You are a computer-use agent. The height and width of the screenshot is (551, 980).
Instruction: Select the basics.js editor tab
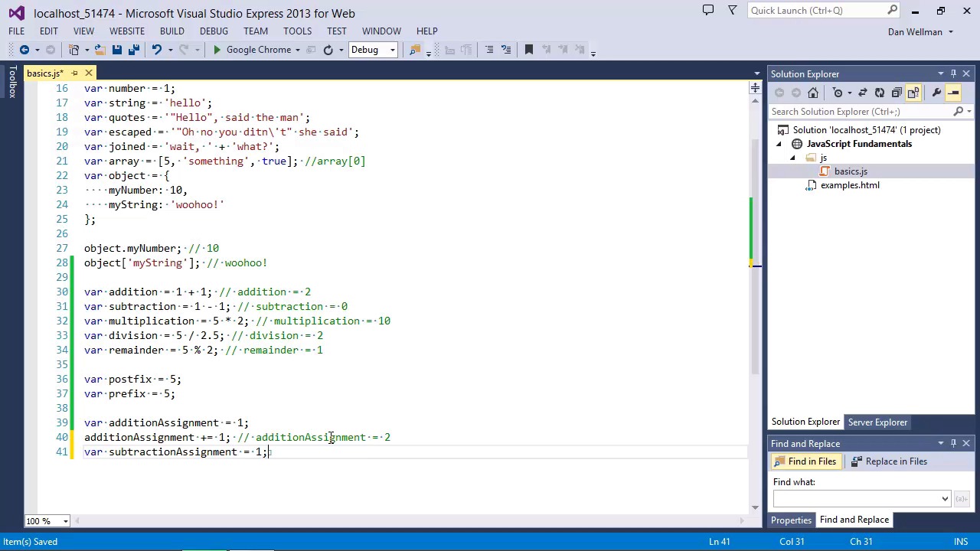pos(44,73)
